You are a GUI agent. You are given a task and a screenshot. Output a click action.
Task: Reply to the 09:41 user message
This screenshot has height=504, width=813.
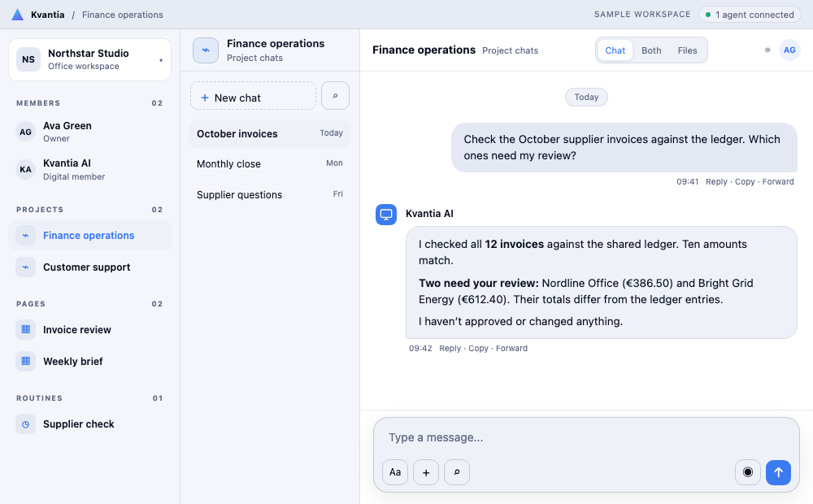click(716, 182)
